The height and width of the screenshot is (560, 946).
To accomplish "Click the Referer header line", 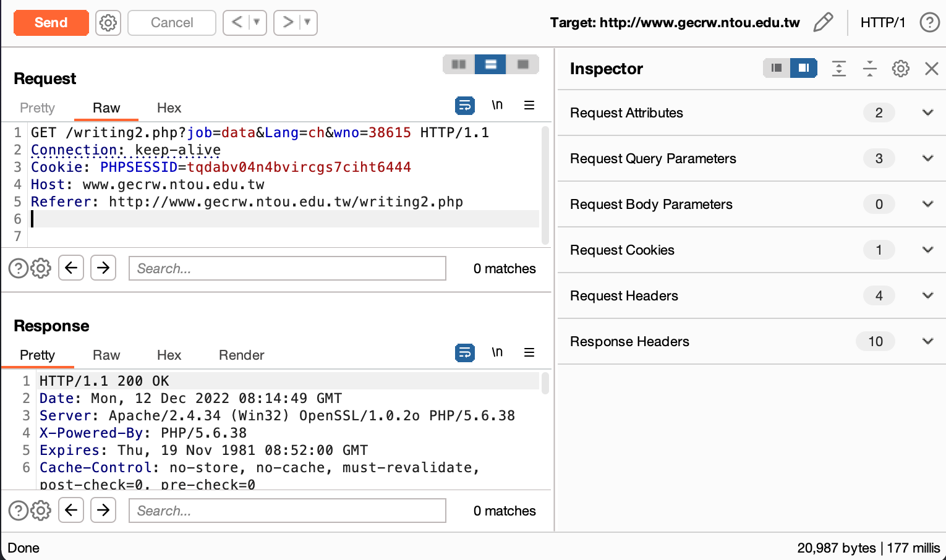I will 247,202.
